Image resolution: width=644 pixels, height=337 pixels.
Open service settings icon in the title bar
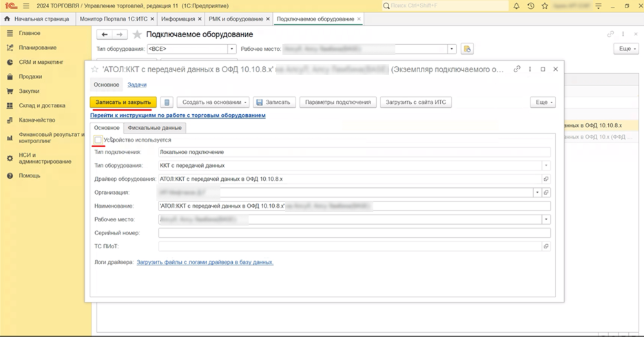[599, 6]
